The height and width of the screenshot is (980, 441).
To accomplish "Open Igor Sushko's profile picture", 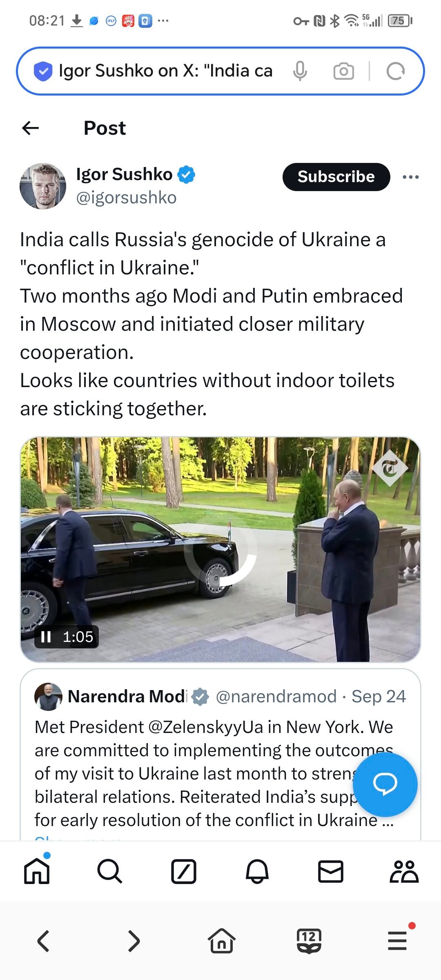I will [x=43, y=186].
